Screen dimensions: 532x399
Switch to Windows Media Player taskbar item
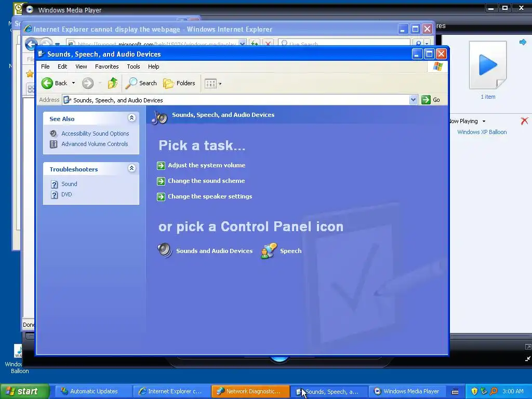click(407, 391)
